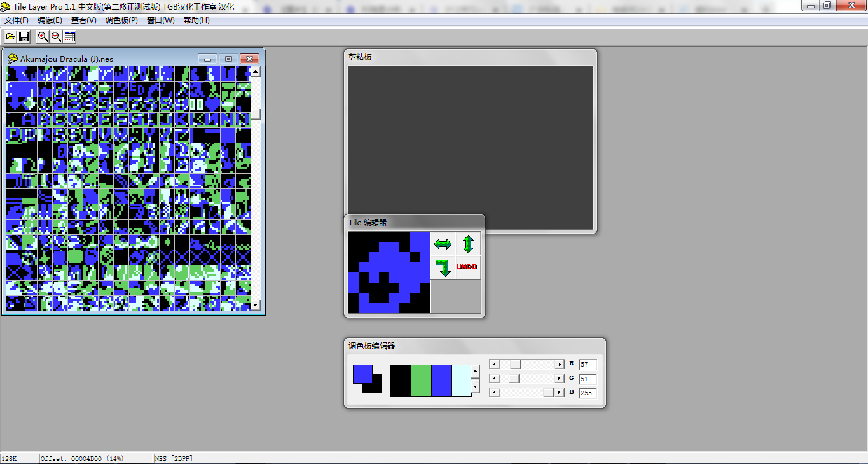This screenshot has height=464, width=868.
Task: Click the zoom out magnifier icon
Action: pyautogui.click(x=57, y=36)
